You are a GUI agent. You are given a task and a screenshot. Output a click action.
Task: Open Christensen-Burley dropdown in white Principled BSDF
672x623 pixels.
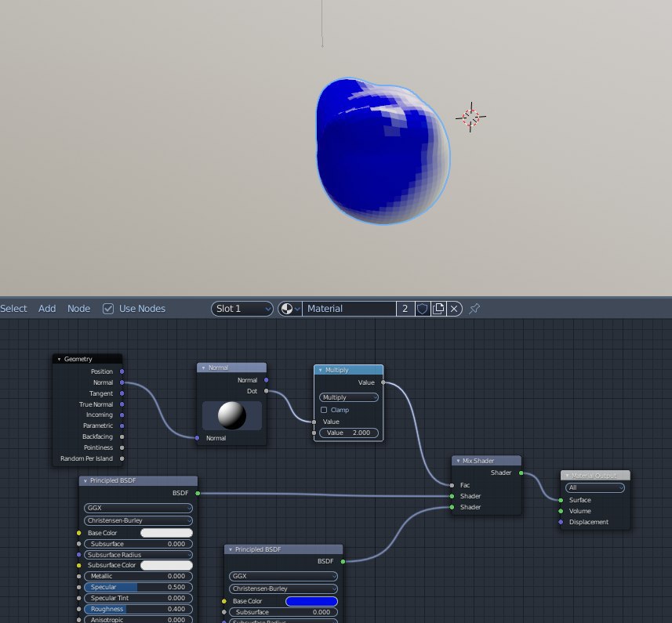coord(138,520)
